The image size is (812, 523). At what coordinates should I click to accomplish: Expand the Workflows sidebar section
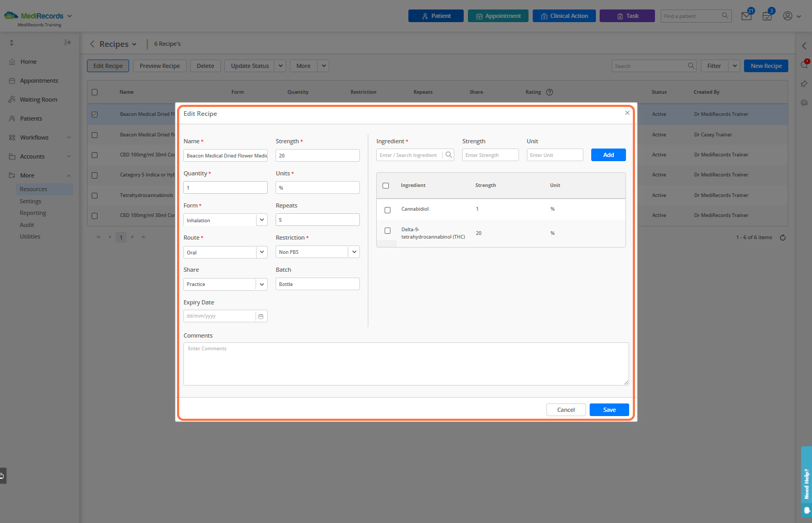click(69, 137)
